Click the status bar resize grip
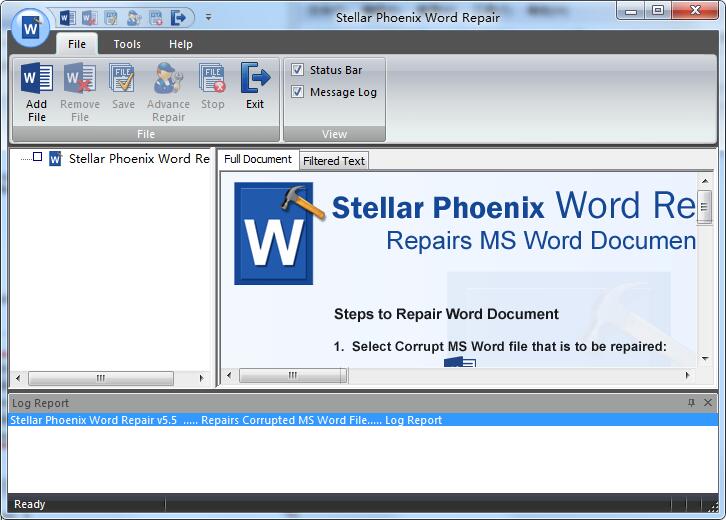 tap(712, 506)
